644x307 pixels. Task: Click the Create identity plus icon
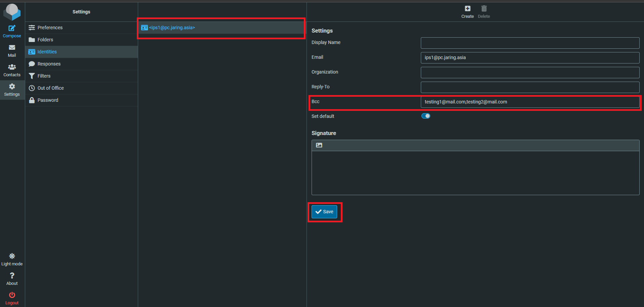click(x=467, y=9)
